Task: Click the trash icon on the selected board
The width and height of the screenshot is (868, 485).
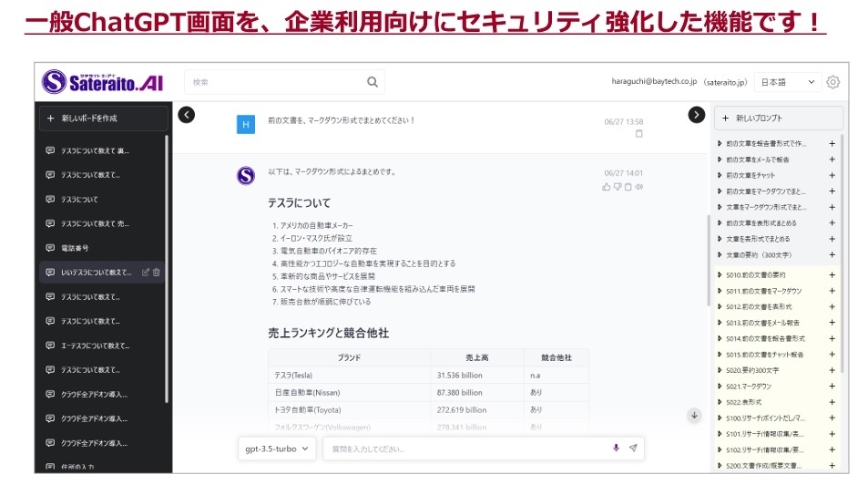Action: [x=157, y=272]
